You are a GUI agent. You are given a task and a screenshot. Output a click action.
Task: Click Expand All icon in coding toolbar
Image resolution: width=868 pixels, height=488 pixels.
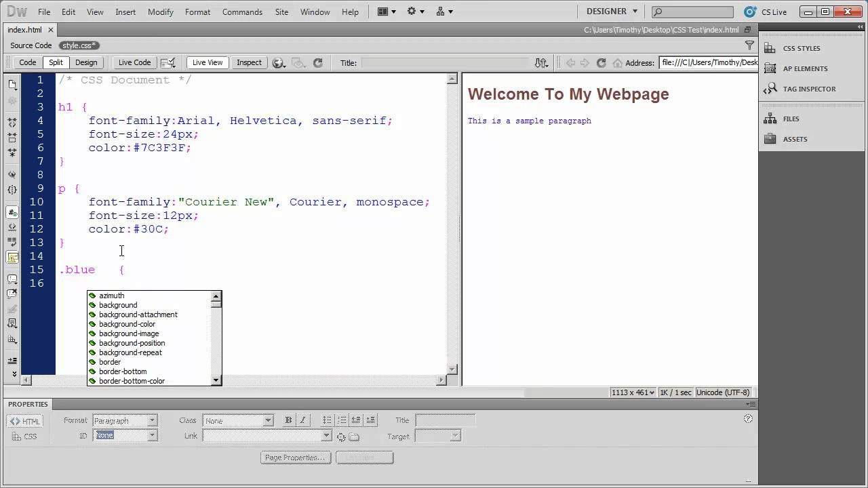point(12,152)
